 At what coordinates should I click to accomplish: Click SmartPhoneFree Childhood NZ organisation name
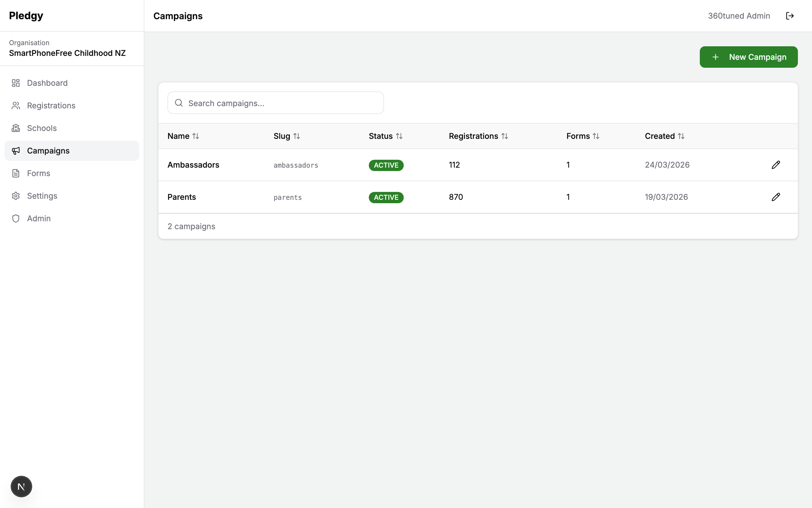(x=67, y=53)
